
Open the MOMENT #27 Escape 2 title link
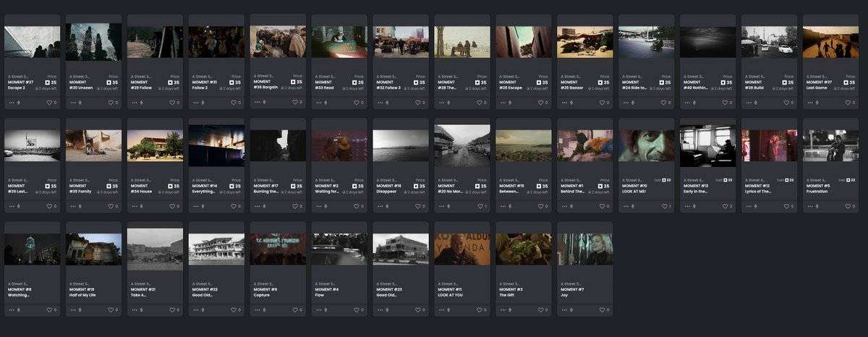[x=20, y=85]
